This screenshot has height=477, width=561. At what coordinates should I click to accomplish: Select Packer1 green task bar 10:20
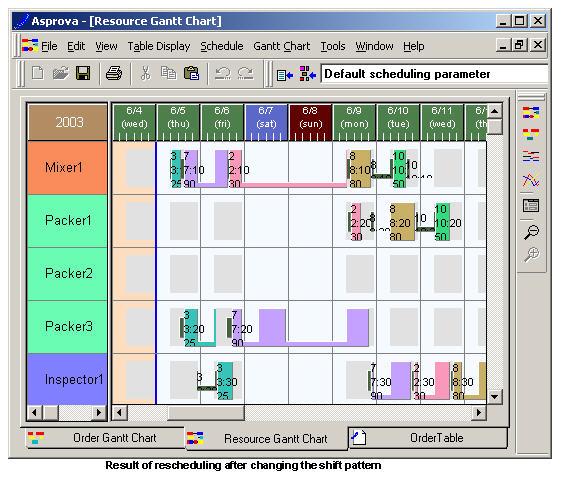(x=442, y=222)
